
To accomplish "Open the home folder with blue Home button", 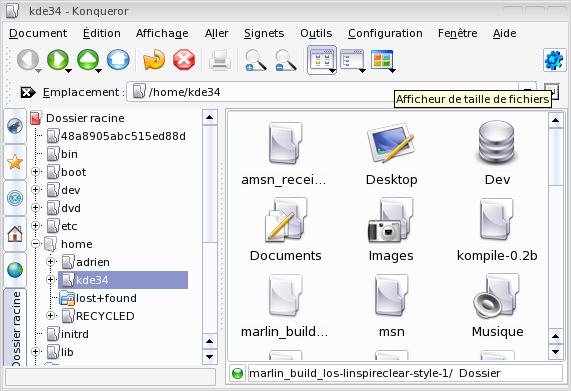I will (118, 60).
